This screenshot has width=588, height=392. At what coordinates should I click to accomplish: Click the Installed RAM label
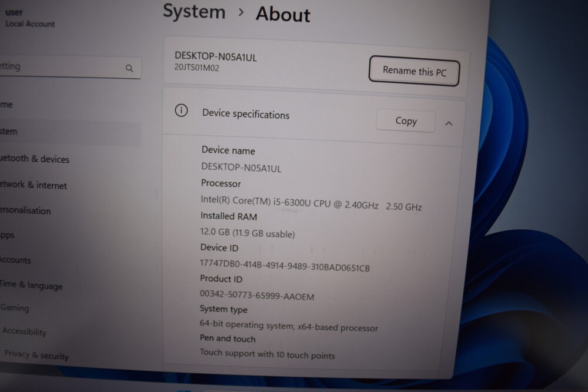(229, 216)
